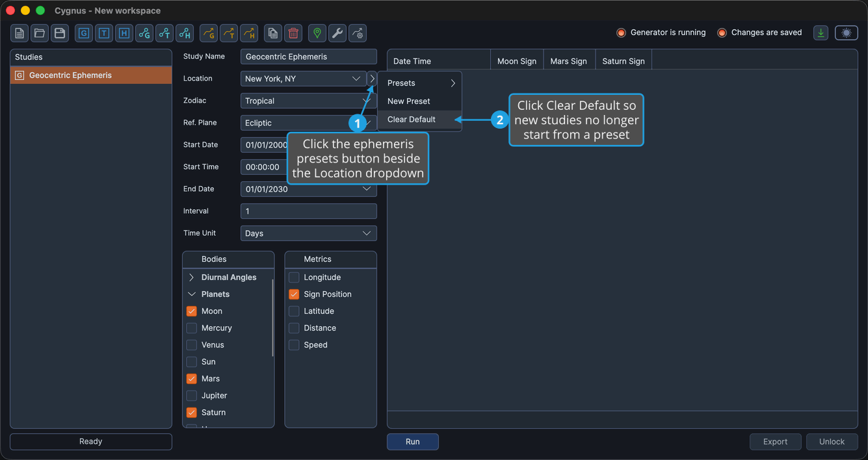The height and width of the screenshot is (460, 868).
Task: Tick the Latitude metric checkbox
Action: (294, 311)
